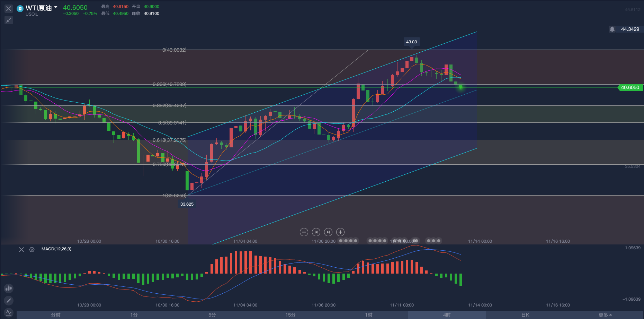Click the 44.3429 alert price value

coord(630,29)
